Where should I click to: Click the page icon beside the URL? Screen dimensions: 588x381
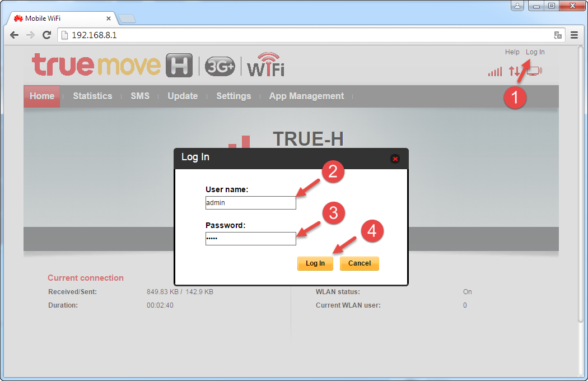(64, 35)
